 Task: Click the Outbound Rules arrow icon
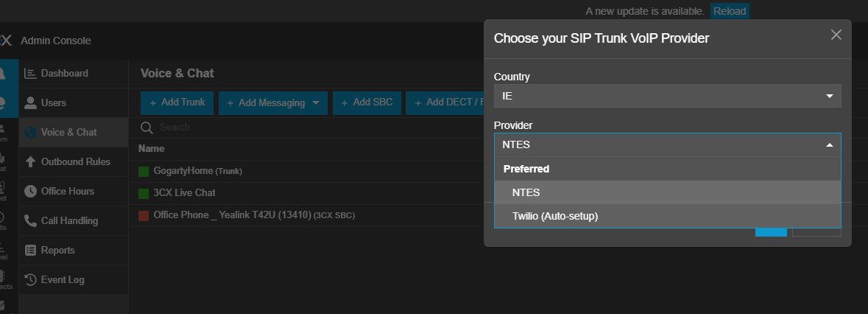pos(30,162)
